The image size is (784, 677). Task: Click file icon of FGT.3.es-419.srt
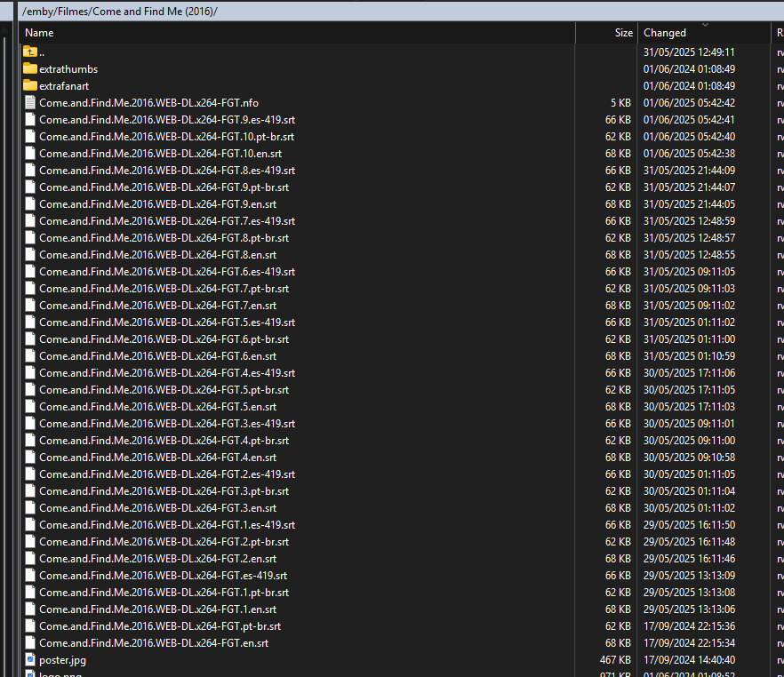click(x=30, y=424)
